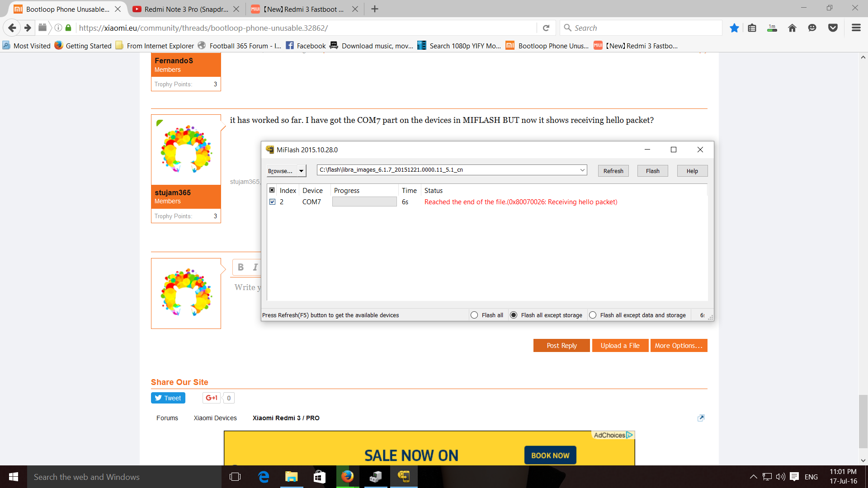Open stujam365 user profile name

pos(173,192)
